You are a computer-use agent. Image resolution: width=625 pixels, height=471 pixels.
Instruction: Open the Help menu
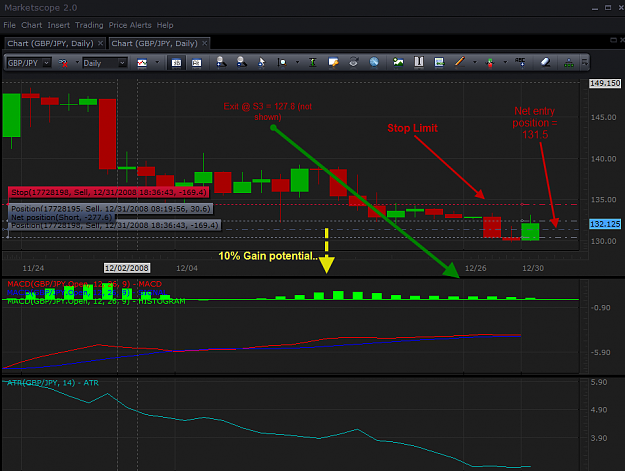165,25
